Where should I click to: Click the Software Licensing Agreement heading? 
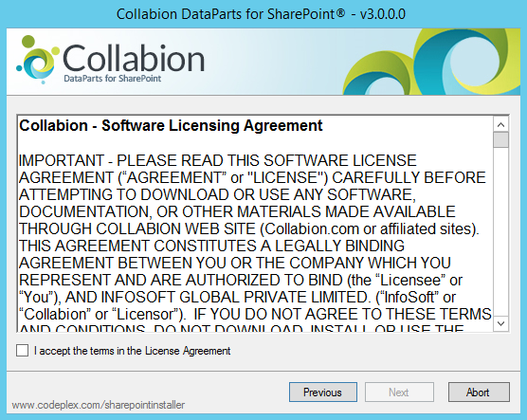click(x=171, y=125)
